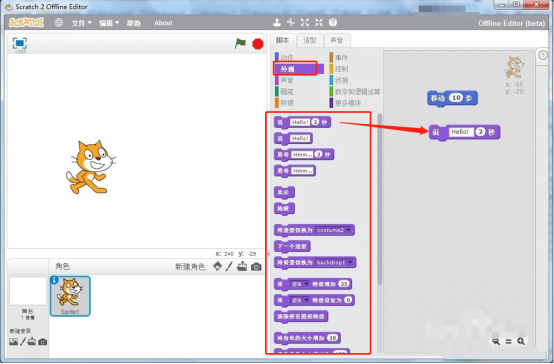Click the 下一个造型 block
Image resolution: width=554 pixels, height=364 pixels.
pyautogui.click(x=292, y=246)
